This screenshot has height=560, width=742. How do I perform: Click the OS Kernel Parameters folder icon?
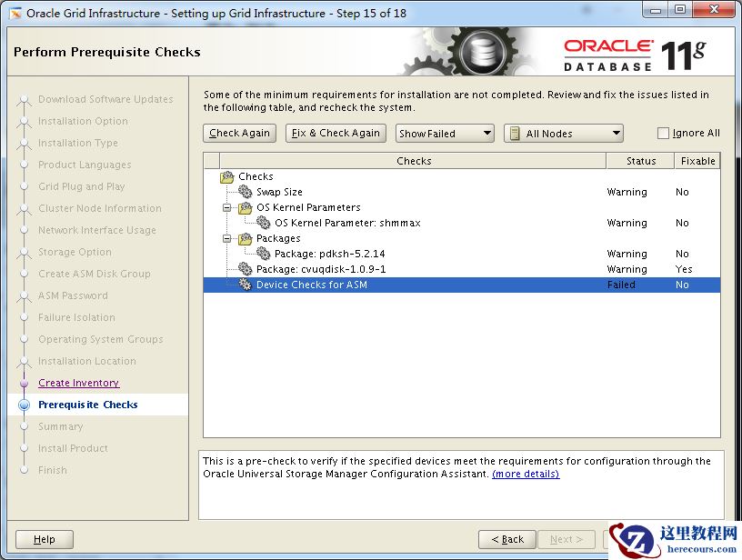(x=246, y=207)
